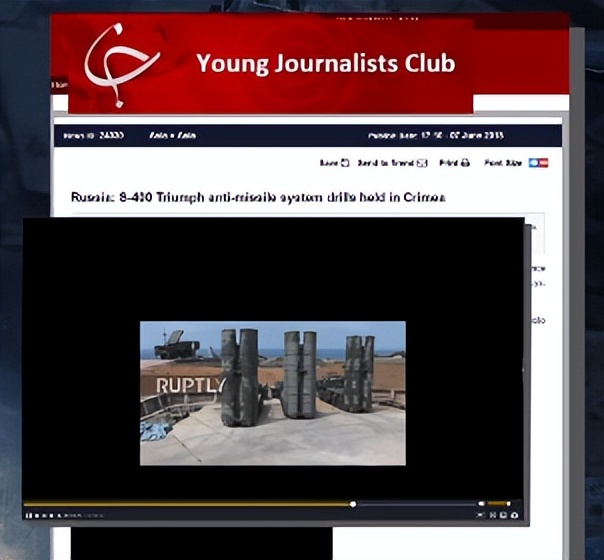Click the Send to friend envelope icon

[422, 163]
